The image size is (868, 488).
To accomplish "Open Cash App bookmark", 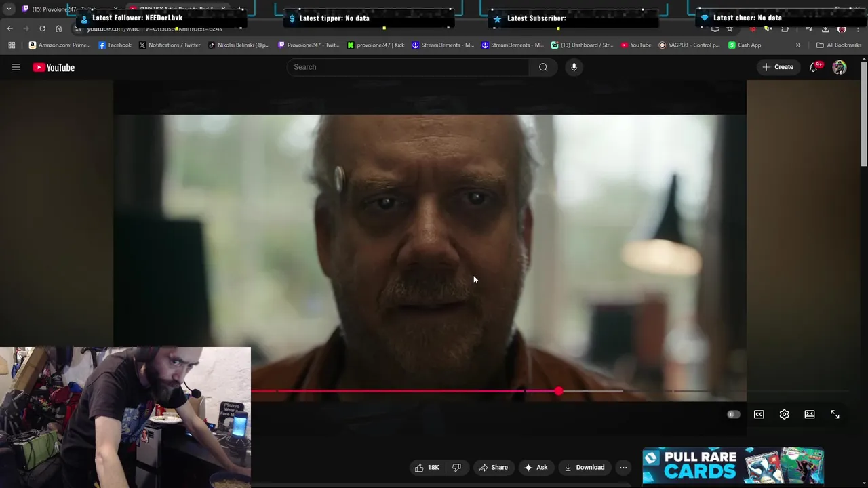I will pos(745,45).
